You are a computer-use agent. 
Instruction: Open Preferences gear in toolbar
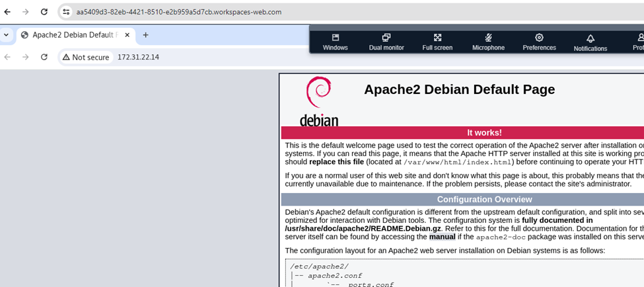pos(539,42)
